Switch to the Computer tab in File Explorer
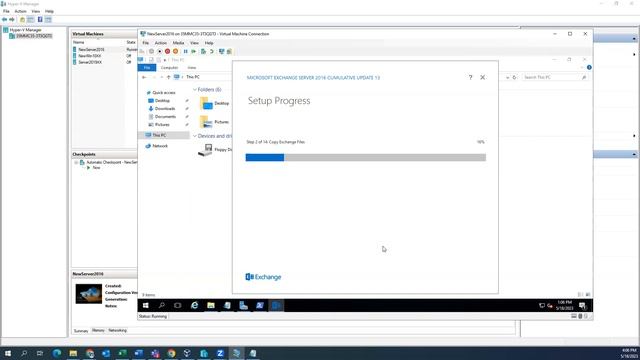 (169, 68)
